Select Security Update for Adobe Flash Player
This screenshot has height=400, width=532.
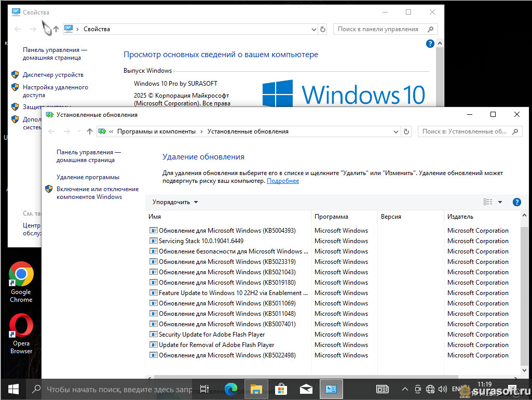(x=211, y=335)
